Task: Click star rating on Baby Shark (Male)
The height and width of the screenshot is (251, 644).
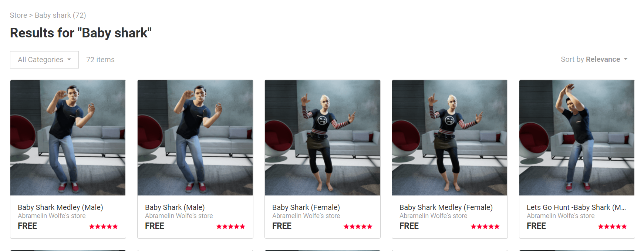Action: click(231, 227)
